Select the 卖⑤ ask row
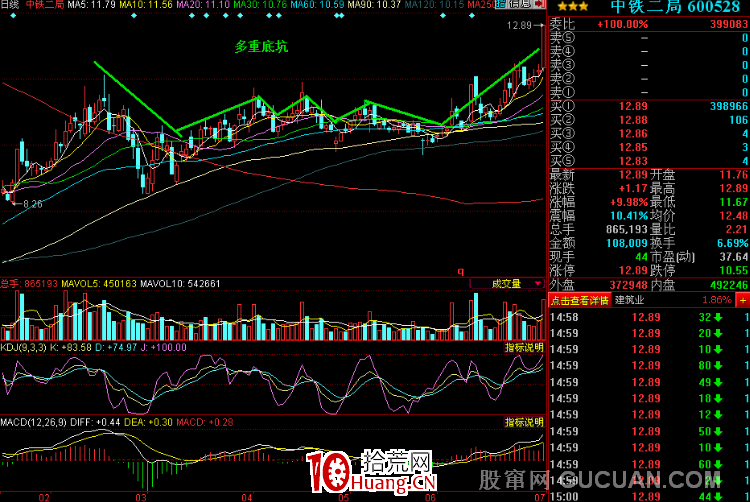750x502 pixels. [649, 37]
